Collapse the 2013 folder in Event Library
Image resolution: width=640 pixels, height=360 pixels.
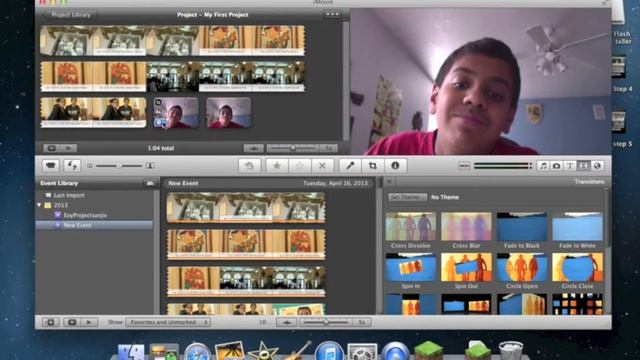tap(40, 205)
